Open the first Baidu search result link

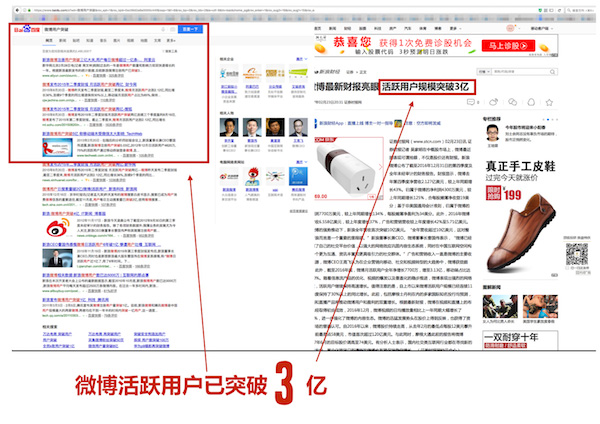click(x=98, y=60)
